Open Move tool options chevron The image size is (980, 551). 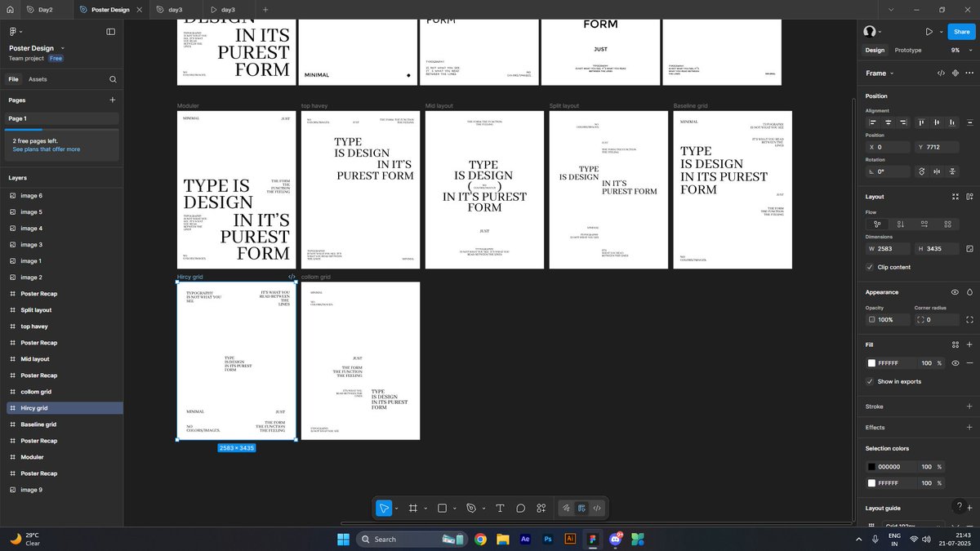[396, 509]
